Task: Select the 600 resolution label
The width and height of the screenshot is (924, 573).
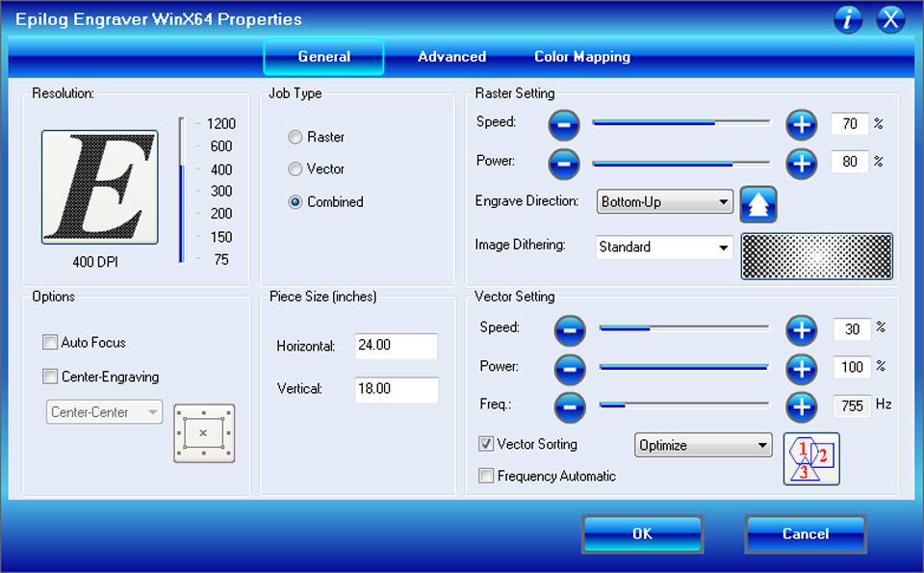Action: tap(221, 146)
